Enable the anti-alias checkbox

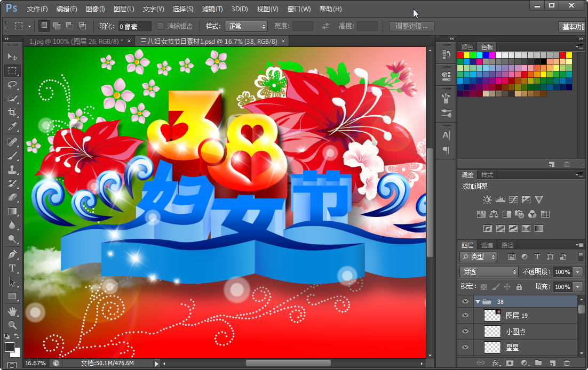tap(161, 26)
